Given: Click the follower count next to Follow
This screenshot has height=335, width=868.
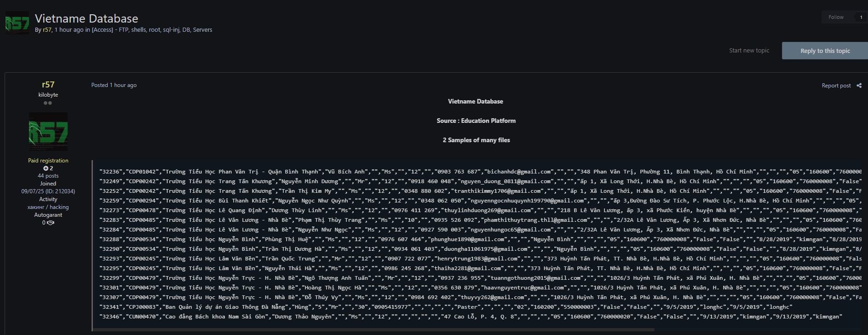Looking at the screenshot, I should 861,17.
